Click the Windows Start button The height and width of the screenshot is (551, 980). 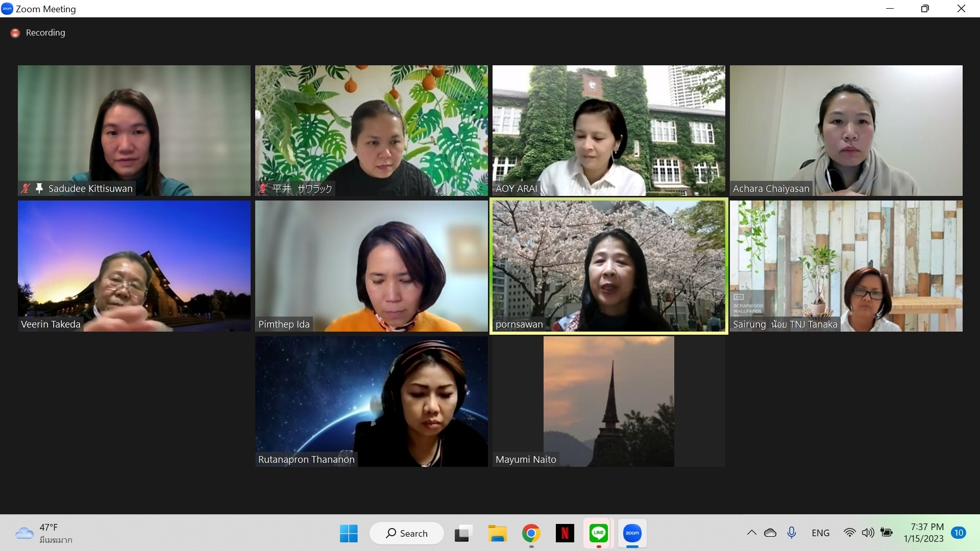click(x=349, y=533)
